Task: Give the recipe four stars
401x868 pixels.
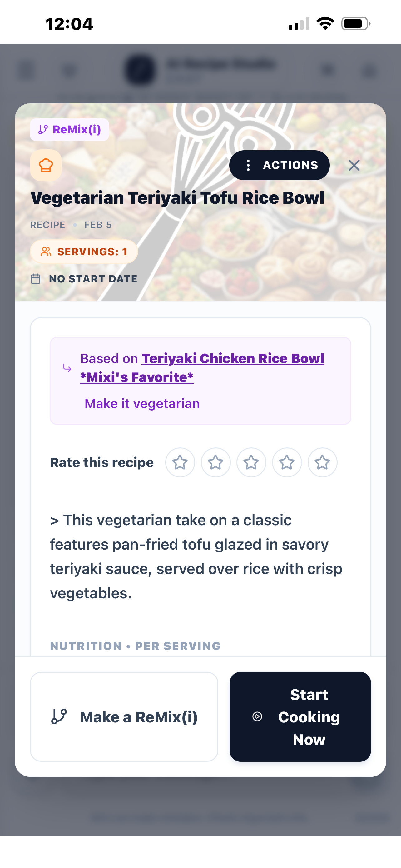Action: 287,462
